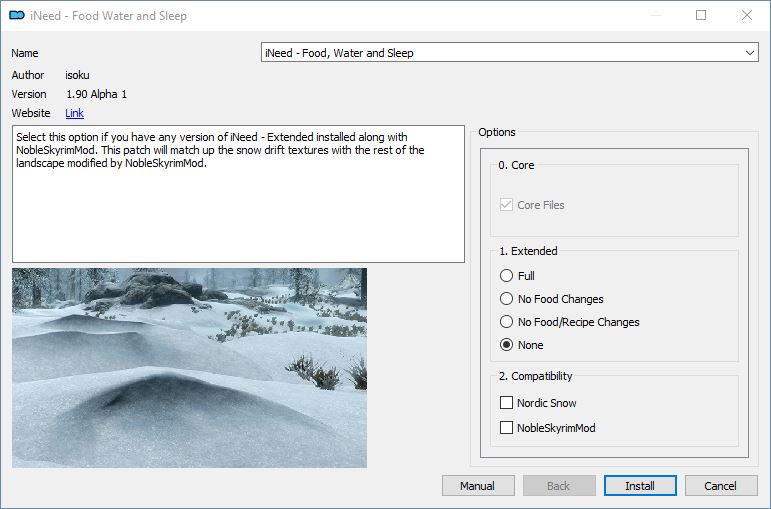Cancel the installer dialog
The height and width of the screenshot is (509, 771).
(721, 486)
